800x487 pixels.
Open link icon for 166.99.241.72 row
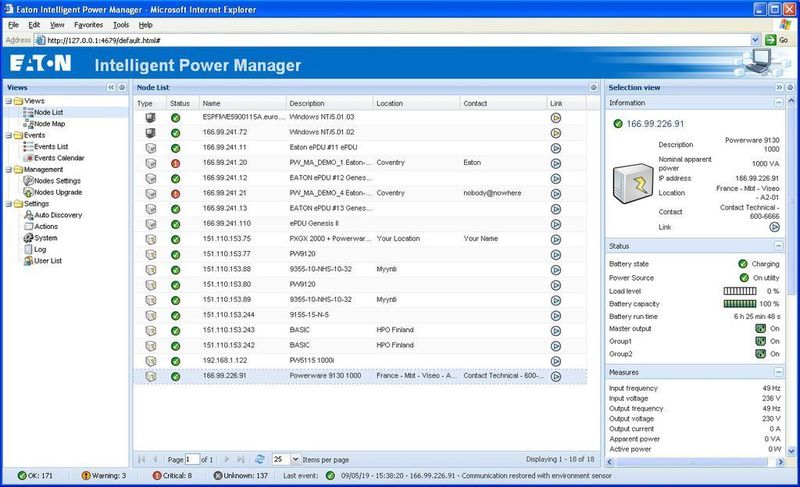pyautogui.click(x=556, y=133)
